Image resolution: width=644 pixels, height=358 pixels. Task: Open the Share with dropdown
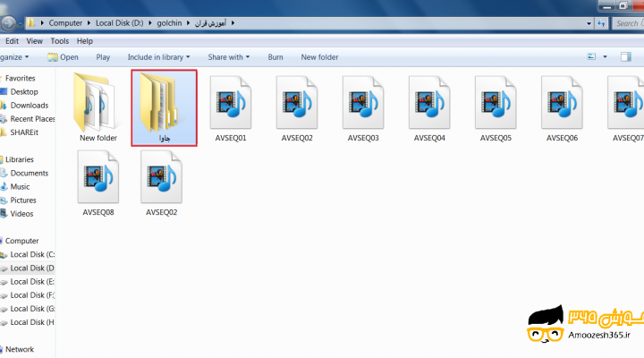click(x=229, y=57)
